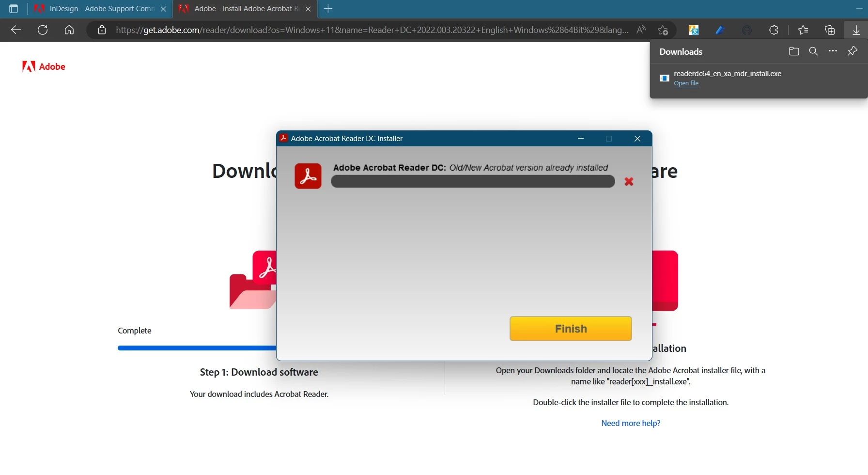Open tab actions menu icon

pos(14,9)
